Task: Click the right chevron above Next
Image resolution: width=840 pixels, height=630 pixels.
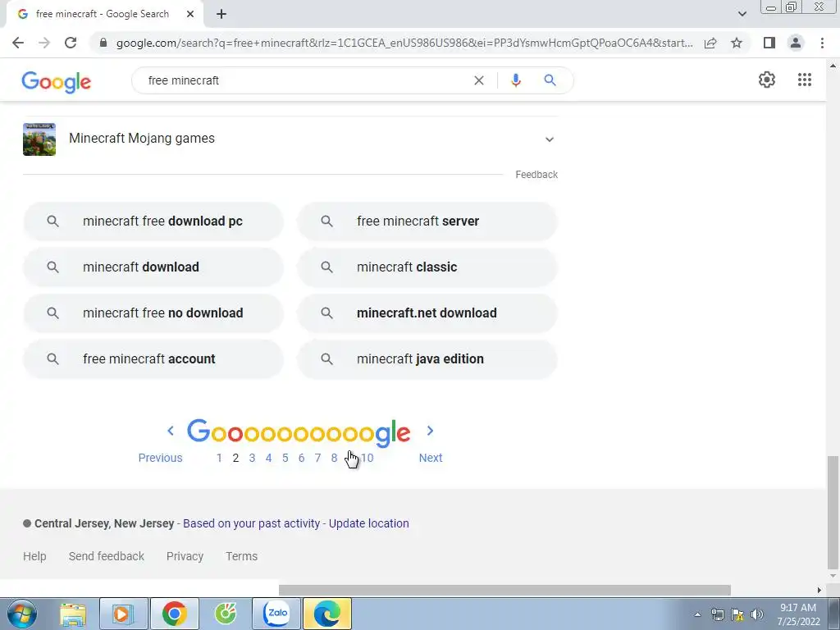Action: tap(430, 431)
